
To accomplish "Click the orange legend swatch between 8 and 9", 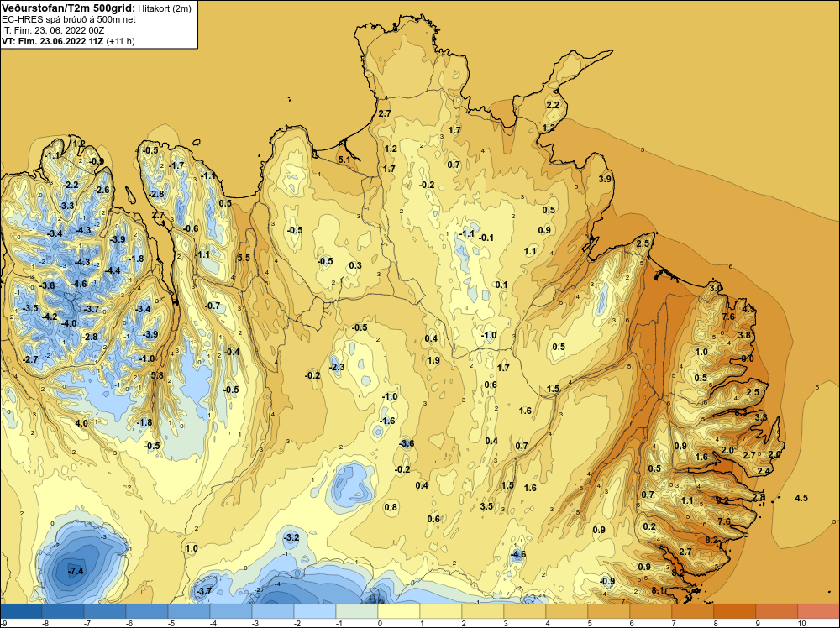I will coord(734,611).
